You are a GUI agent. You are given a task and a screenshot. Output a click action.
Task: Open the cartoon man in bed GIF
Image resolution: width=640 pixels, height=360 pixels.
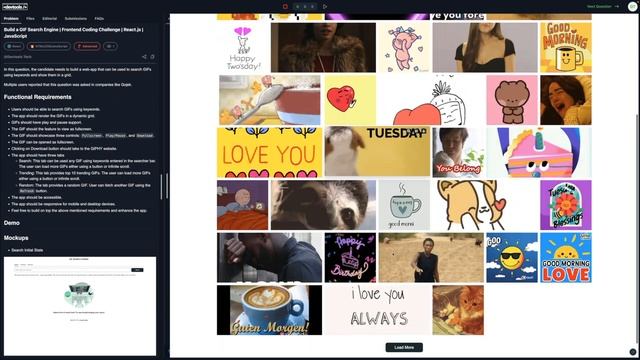tap(242, 205)
